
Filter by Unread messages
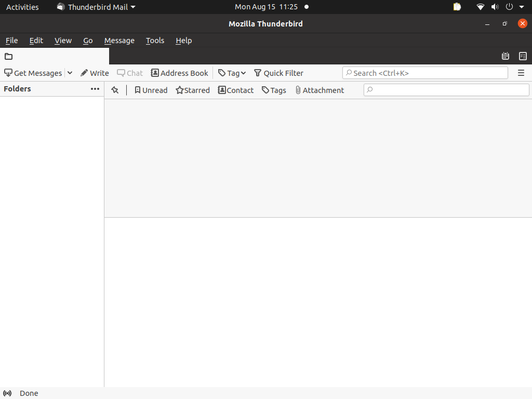pyautogui.click(x=151, y=90)
